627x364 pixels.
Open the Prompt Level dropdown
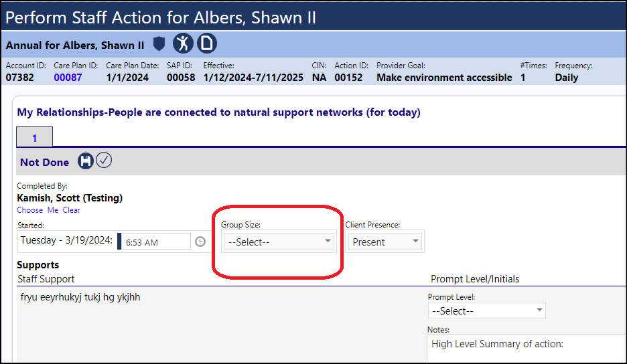[486, 311]
